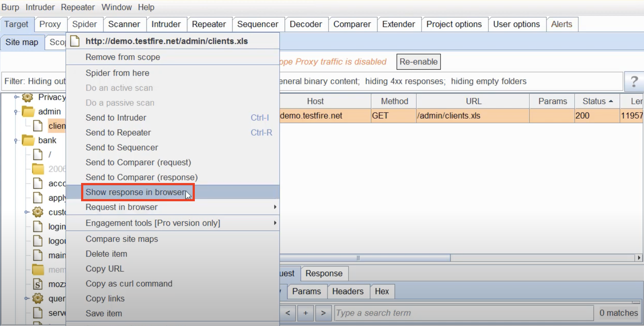Click the clients.xls file icon in tree

pyautogui.click(x=38, y=126)
